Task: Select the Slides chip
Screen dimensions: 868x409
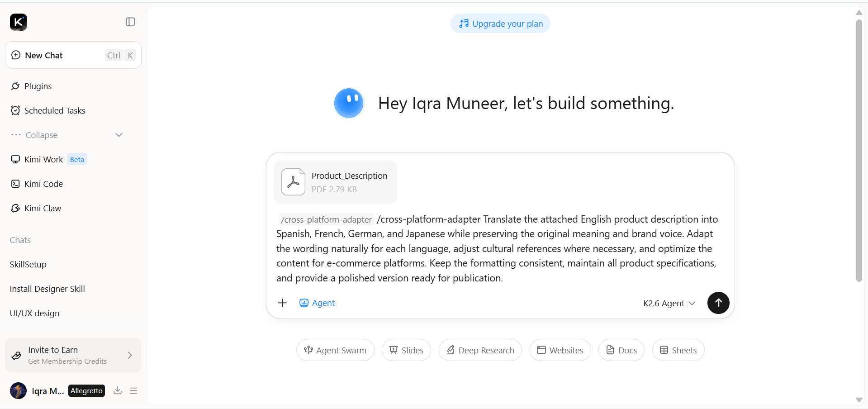Action: (x=406, y=350)
